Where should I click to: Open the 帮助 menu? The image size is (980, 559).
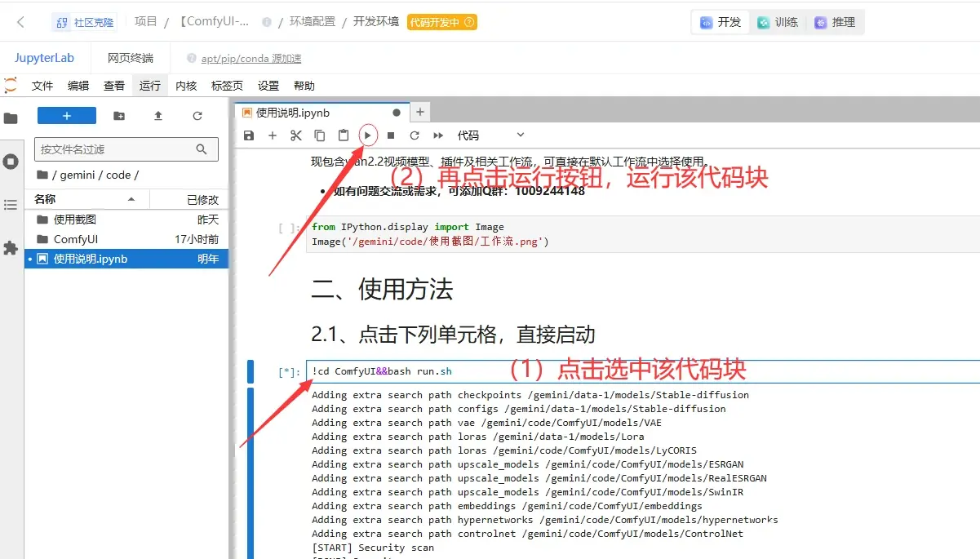tap(304, 86)
